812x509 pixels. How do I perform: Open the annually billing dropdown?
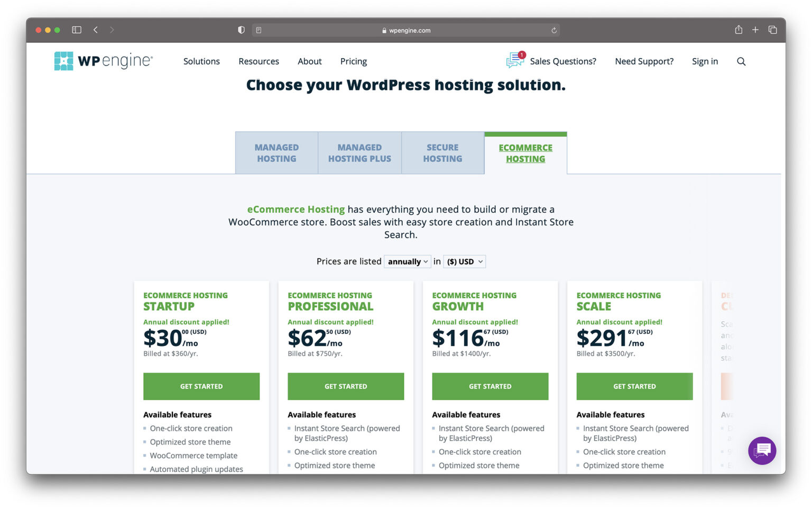tap(407, 261)
